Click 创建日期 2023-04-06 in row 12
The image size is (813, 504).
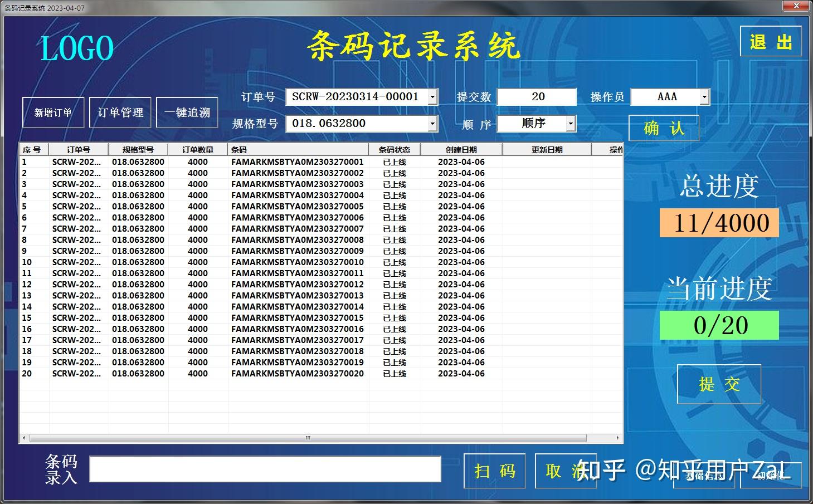click(x=461, y=285)
